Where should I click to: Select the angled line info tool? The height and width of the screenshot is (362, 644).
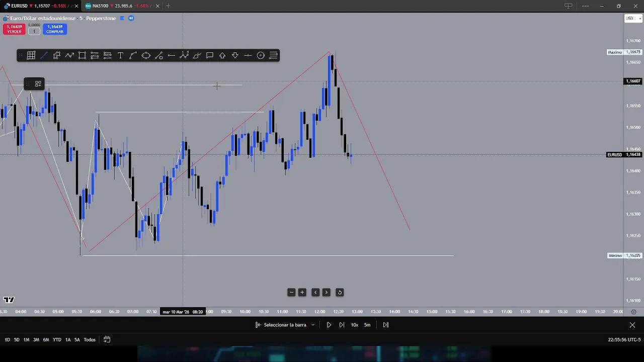159,55
